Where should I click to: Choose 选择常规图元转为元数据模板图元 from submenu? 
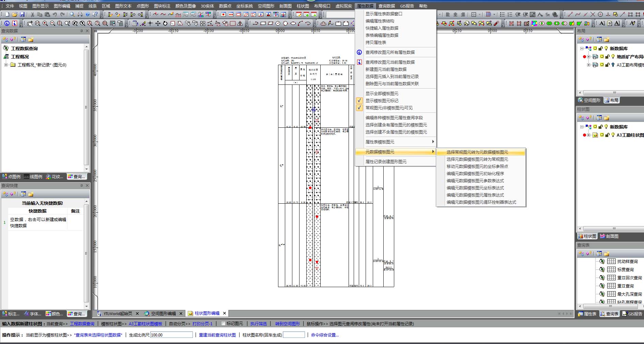click(x=481, y=152)
